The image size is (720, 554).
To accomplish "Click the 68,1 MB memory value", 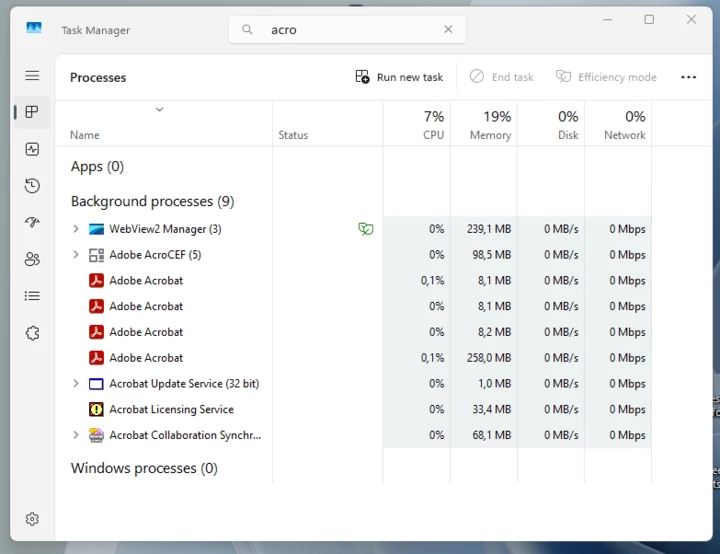I will pyautogui.click(x=491, y=435).
